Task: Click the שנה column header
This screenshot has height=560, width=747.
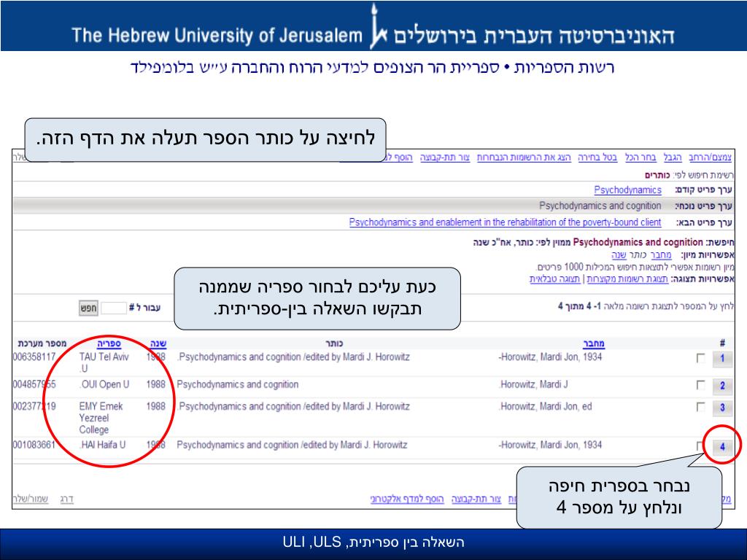Action: point(158,343)
